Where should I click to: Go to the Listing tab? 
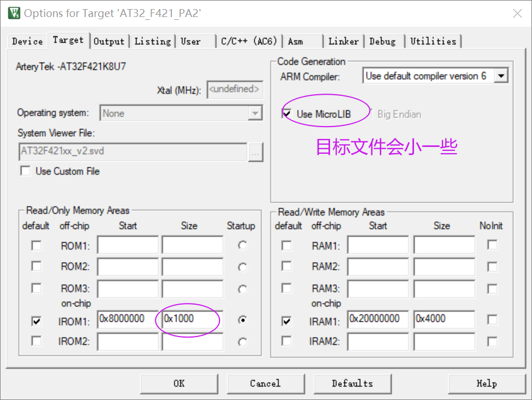point(153,41)
